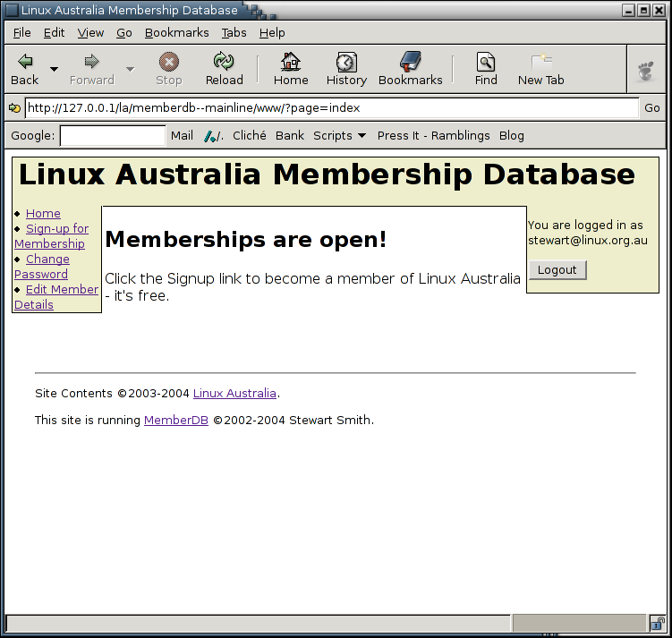Go to the Home toolbar icon

coord(291,61)
